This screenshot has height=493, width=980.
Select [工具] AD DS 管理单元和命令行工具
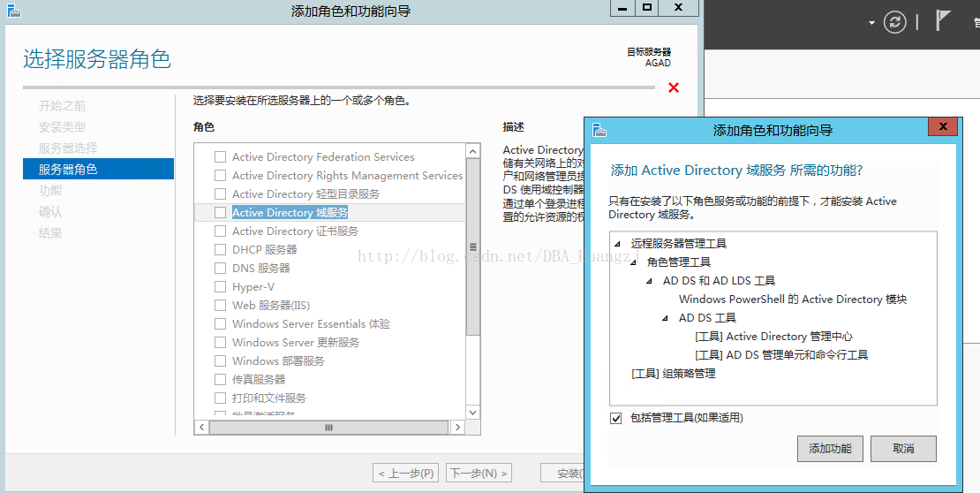click(x=781, y=355)
